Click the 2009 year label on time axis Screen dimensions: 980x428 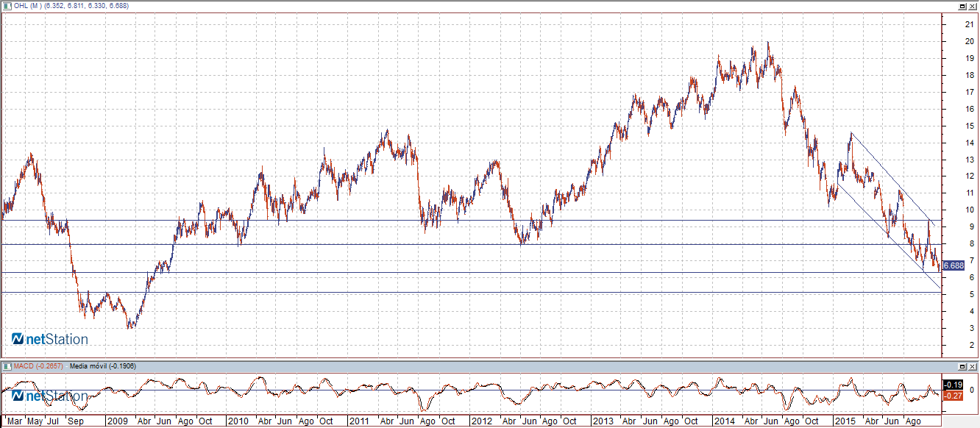pos(118,421)
